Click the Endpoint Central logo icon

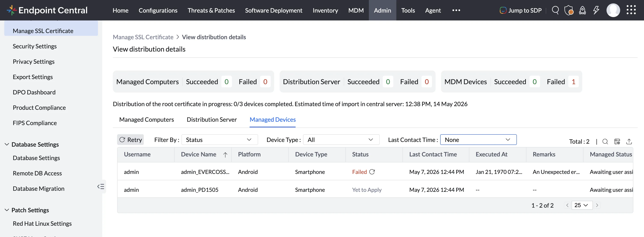[x=11, y=10]
